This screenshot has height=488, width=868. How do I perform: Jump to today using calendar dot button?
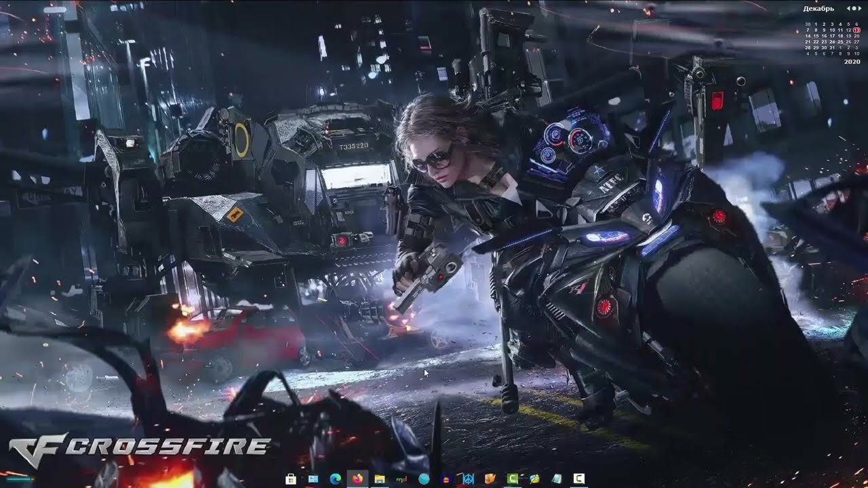click(x=854, y=8)
